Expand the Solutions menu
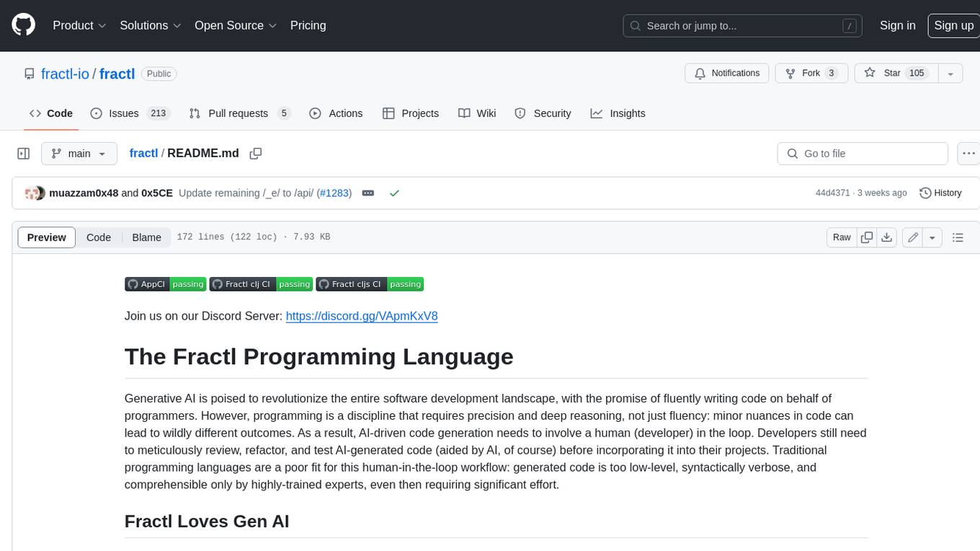The height and width of the screenshot is (551, 980). click(x=150, y=25)
